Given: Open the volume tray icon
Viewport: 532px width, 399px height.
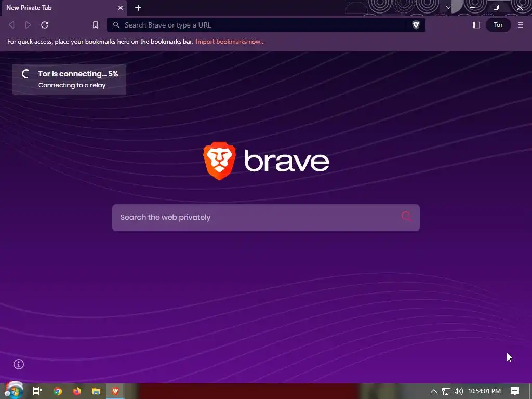Looking at the screenshot, I should point(459,391).
